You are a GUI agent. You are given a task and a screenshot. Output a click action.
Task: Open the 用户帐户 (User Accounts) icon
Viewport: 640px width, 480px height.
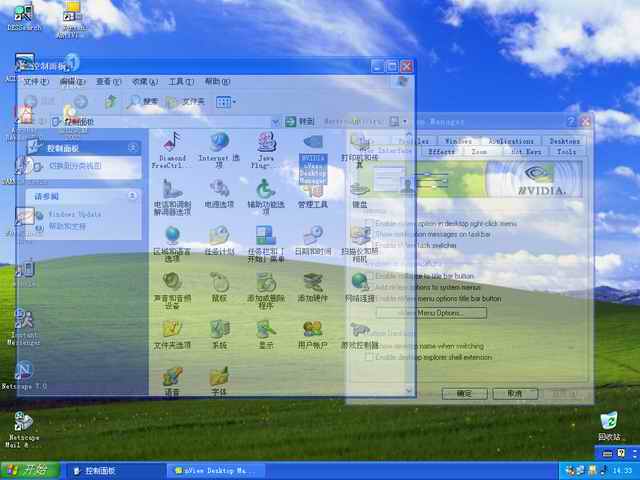(x=312, y=333)
